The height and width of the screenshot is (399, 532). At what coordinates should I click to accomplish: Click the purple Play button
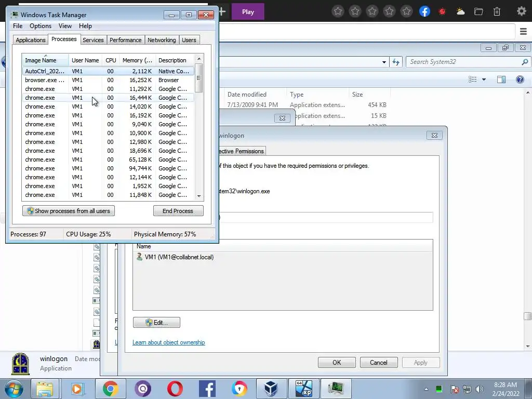pyautogui.click(x=248, y=11)
